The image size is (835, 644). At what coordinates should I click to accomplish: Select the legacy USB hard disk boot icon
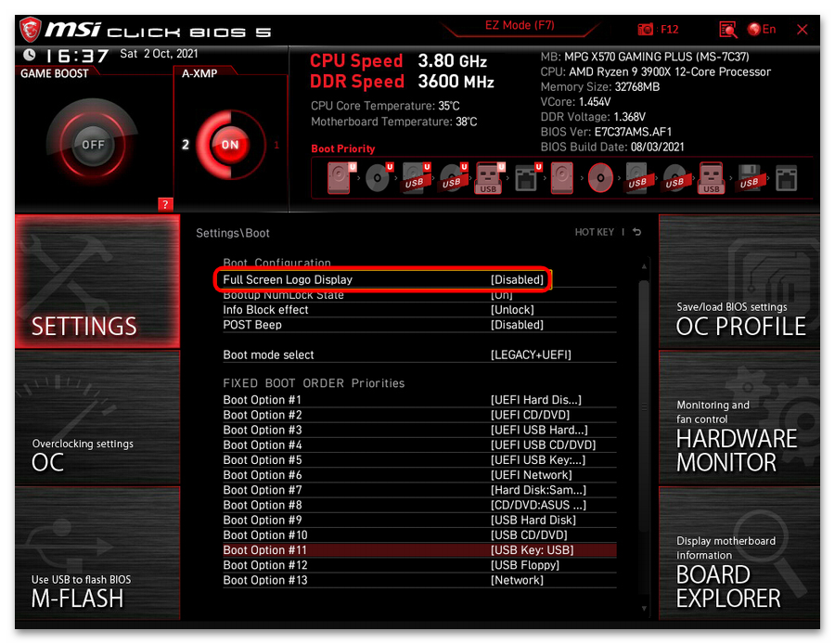(x=637, y=178)
